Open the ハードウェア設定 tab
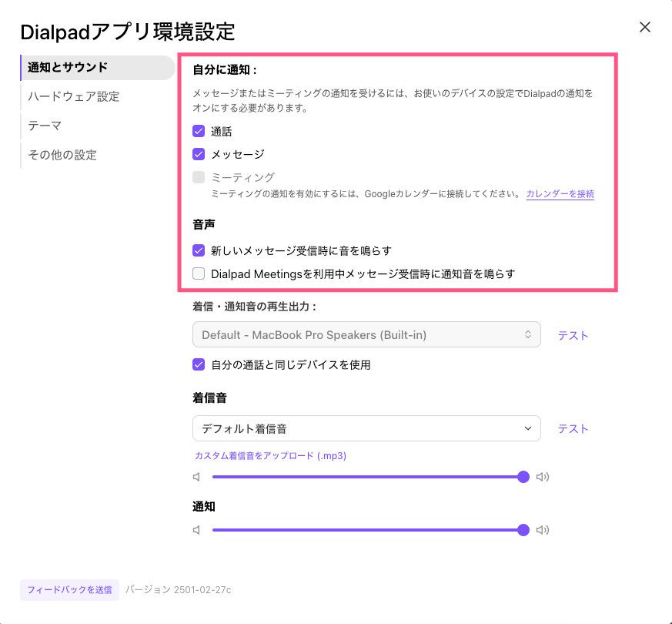The image size is (672, 624). tap(74, 96)
